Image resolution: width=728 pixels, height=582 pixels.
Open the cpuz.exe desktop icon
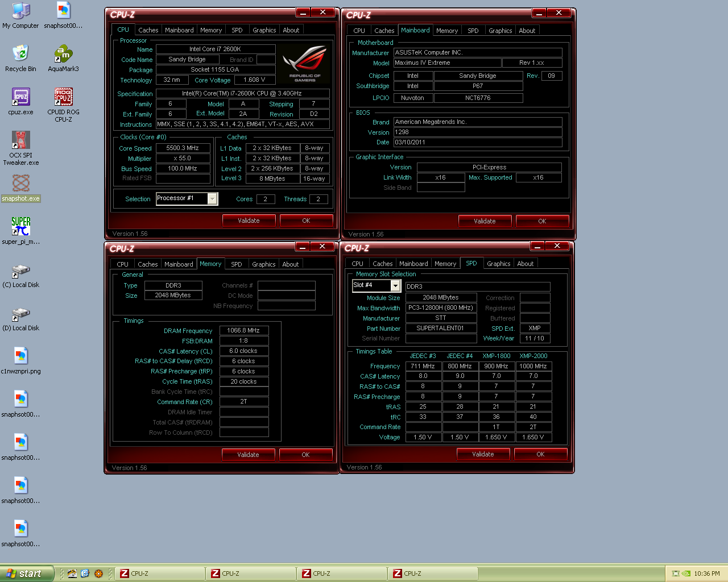tap(21, 98)
